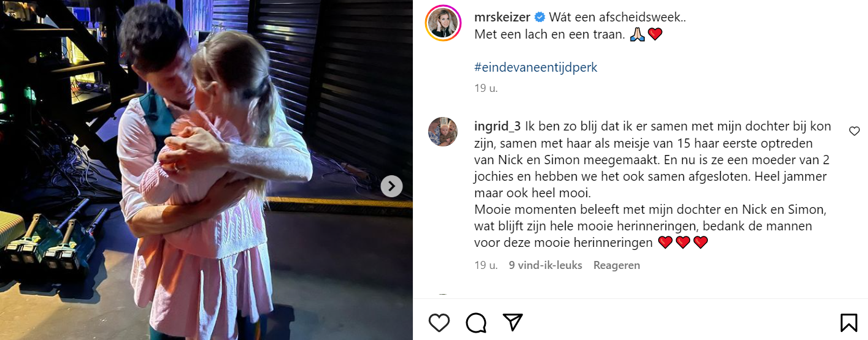Click the blue verified badge next to mrskeizer
The image size is (868, 340).
tap(540, 17)
